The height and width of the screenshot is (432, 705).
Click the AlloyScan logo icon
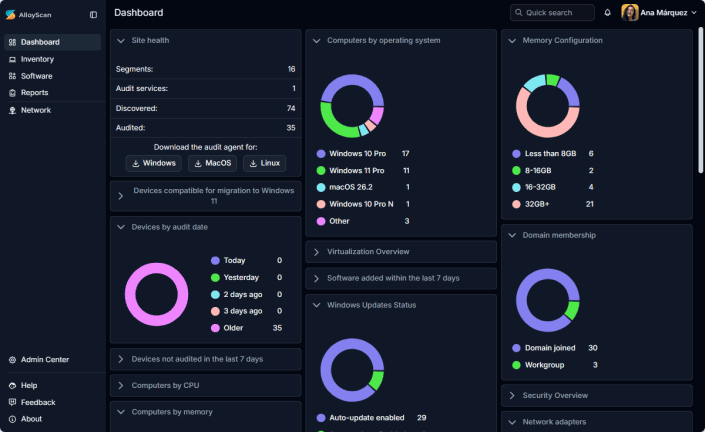tap(10, 15)
